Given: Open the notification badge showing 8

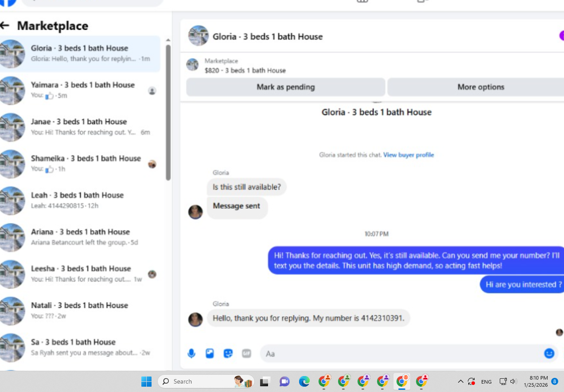Looking at the screenshot, I should pyautogui.click(x=555, y=381).
